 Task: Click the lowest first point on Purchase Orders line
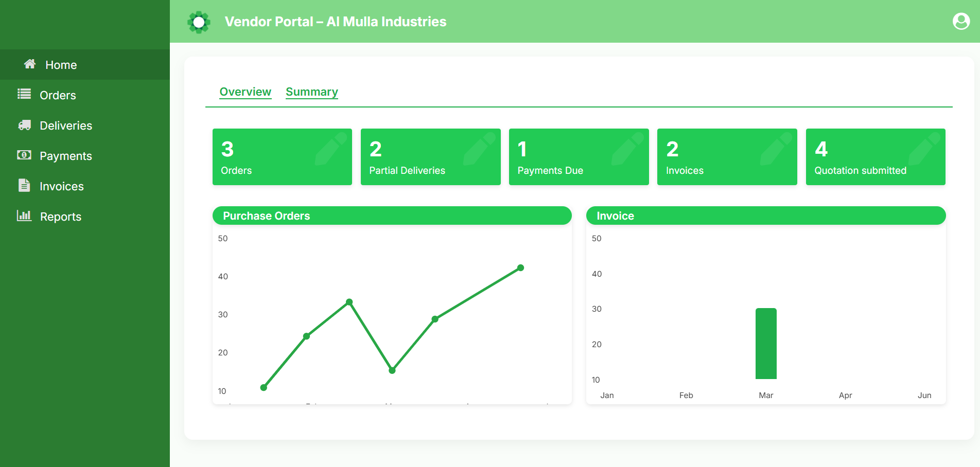(264, 387)
